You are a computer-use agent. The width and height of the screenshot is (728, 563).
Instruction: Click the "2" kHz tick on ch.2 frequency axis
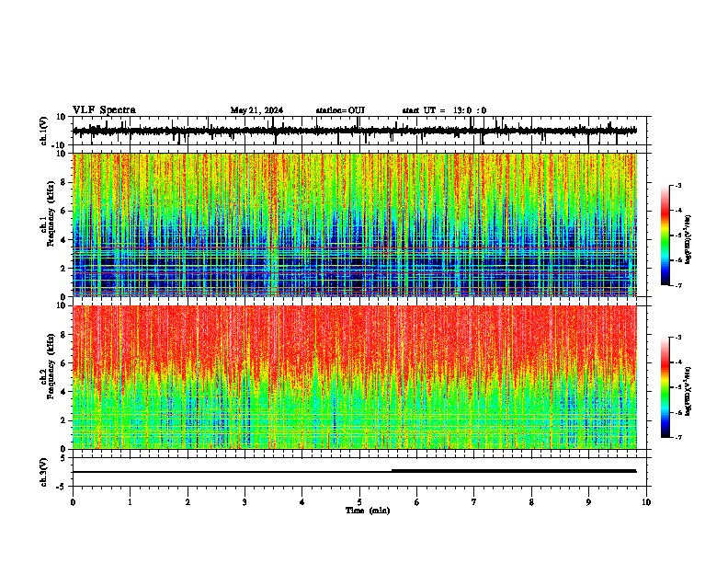tap(63, 420)
